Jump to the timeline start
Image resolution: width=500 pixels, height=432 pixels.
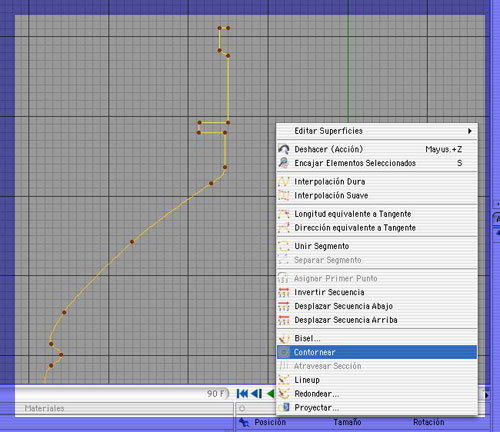pos(242,394)
